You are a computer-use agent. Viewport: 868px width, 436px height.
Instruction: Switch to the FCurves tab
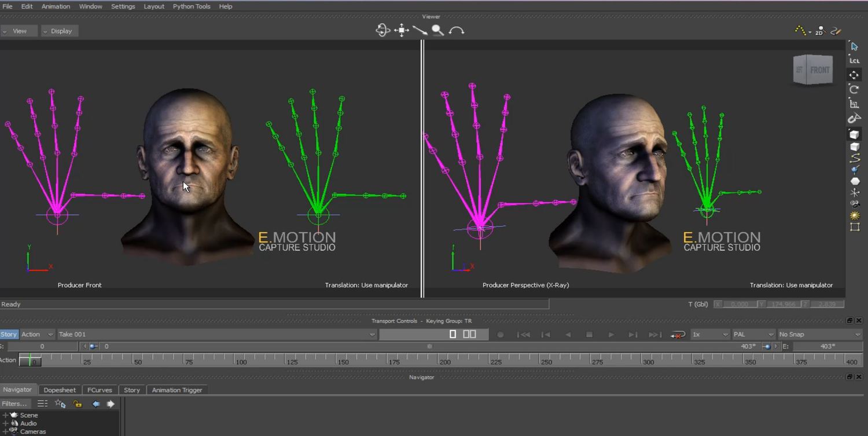pos(100,390)
